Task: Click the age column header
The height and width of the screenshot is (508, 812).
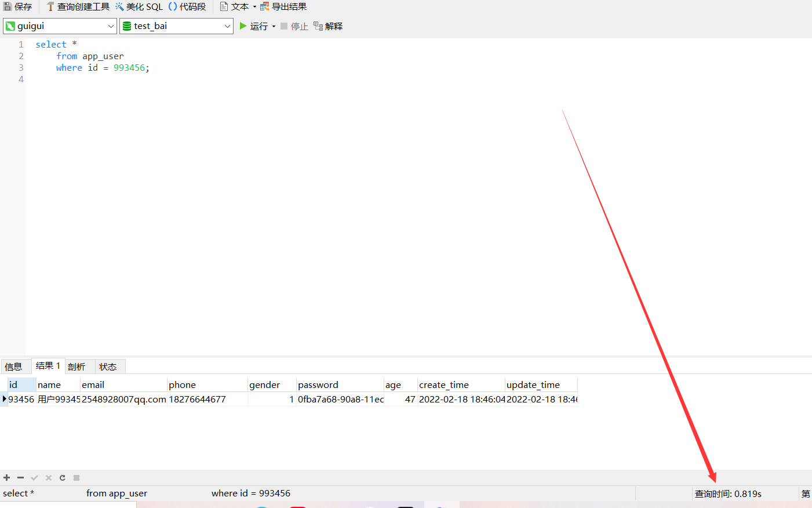Action: click(400, 384)
